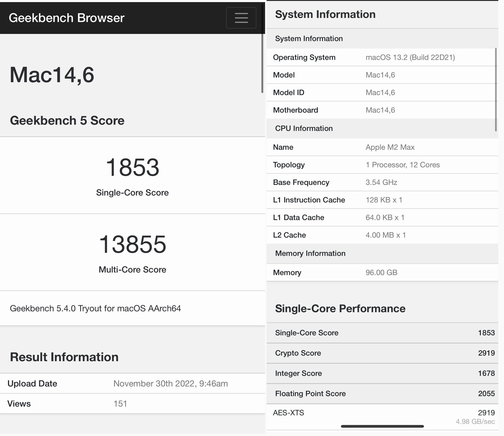Click the left page vertical scrollbar
This screenshot has width=504, height=436.
pyautogui.click(x=262, y=49)
